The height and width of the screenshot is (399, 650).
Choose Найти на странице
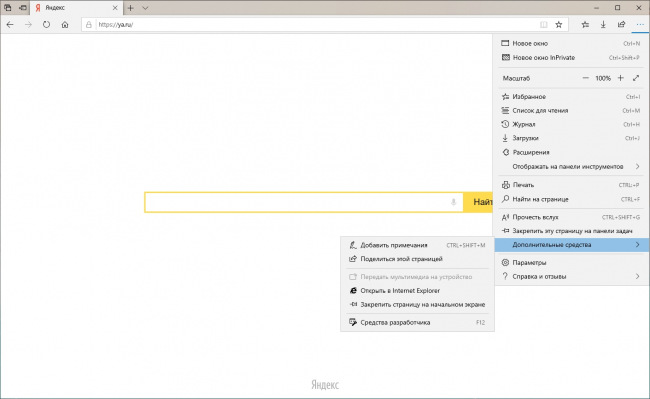(x=571, y=199)
